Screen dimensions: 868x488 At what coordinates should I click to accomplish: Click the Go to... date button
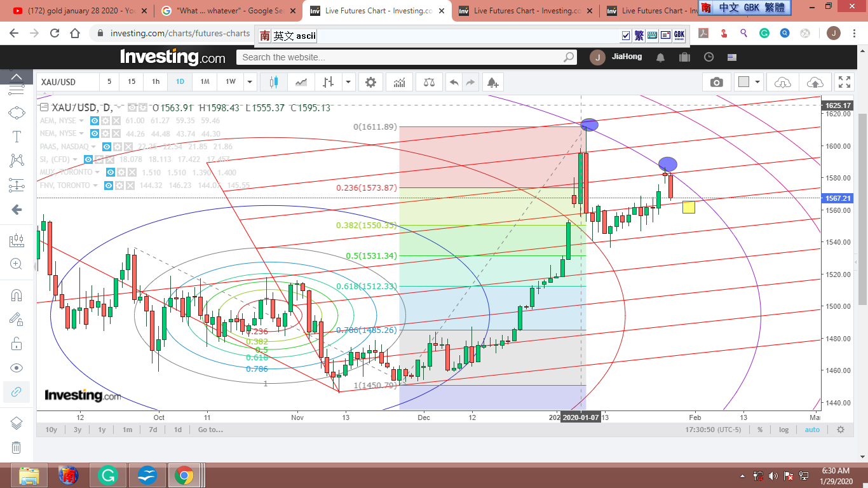(210, 430)
